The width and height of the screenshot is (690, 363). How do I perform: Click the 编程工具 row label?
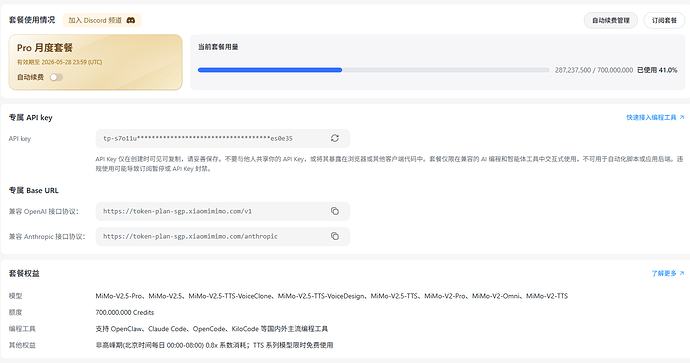(22, 329)
